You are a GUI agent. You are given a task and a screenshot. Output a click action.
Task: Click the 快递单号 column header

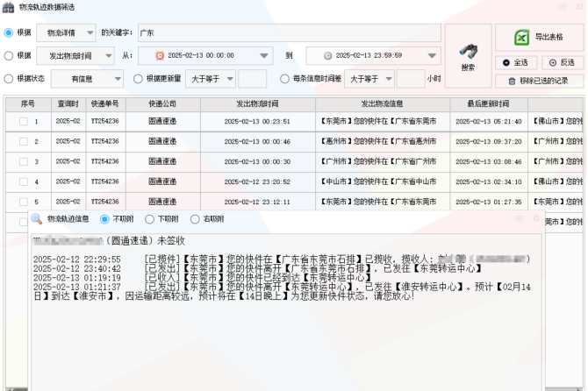[x=105, y=104]
